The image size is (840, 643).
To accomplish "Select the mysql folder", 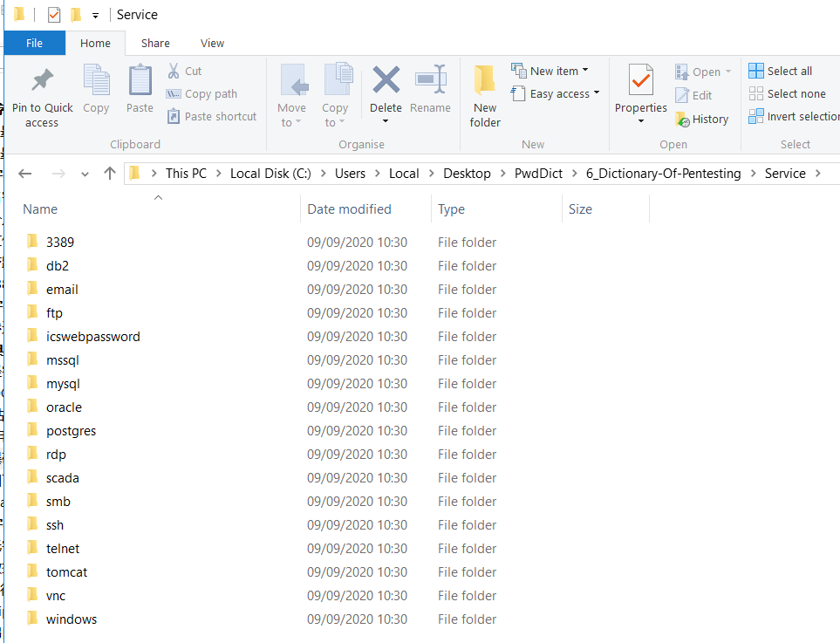I will pos(63,384).
